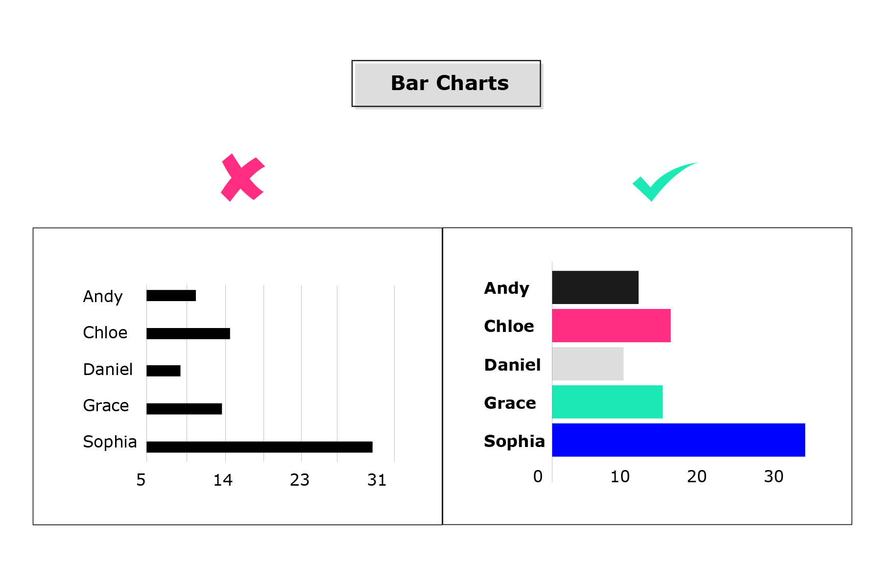
Task: Click axis value 0 on right chart
Action: (538, 476)
